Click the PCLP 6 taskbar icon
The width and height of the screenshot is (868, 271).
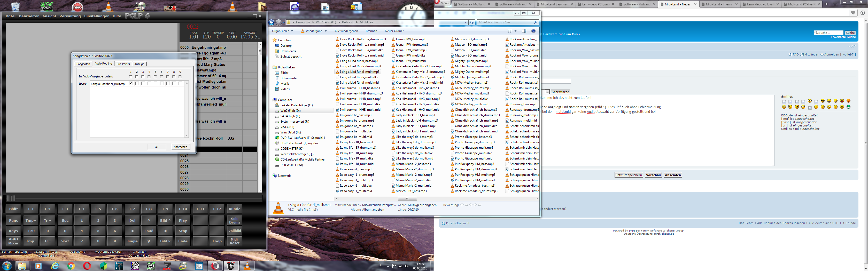[231, 266]
